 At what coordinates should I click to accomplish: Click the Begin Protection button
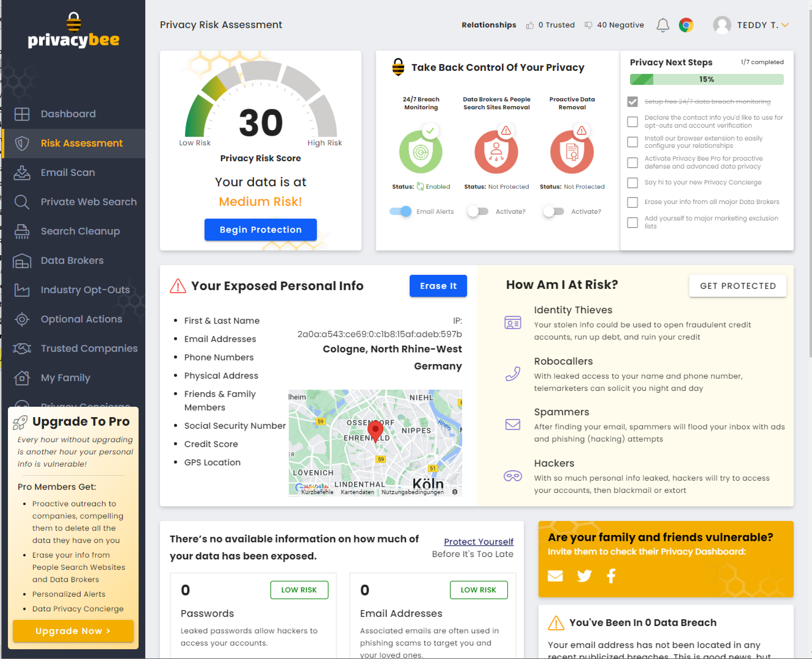click(260, 230)
